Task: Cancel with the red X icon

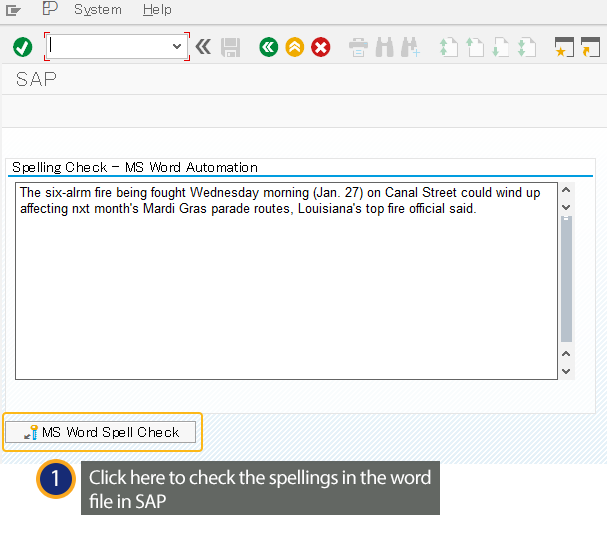Action: 321,47
